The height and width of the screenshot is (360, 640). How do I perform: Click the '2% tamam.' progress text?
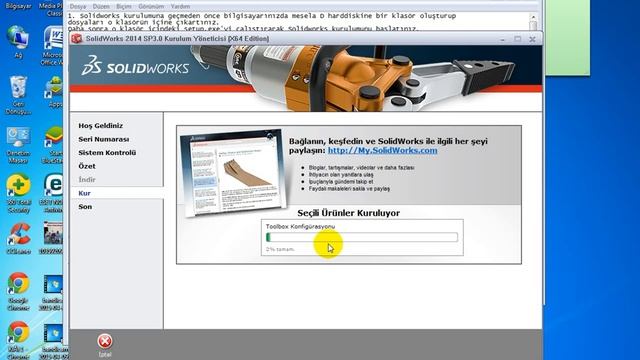tap(280, 249)
